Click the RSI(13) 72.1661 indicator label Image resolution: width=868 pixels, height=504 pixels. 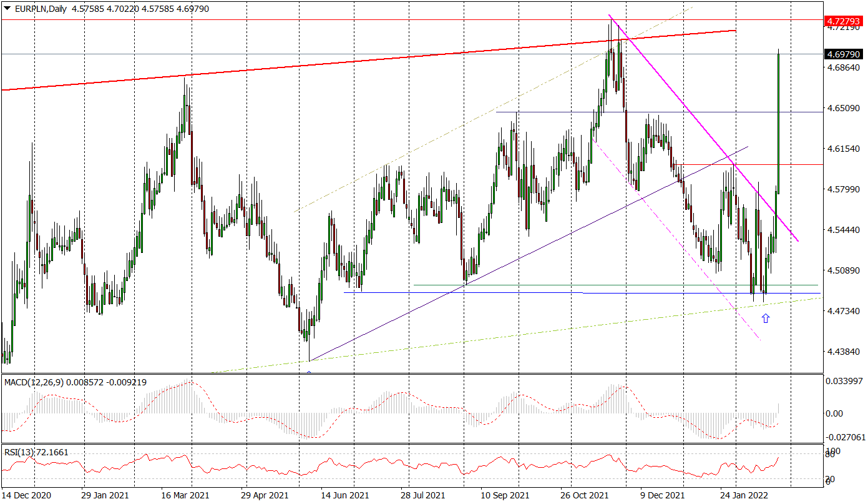[36, 452]
